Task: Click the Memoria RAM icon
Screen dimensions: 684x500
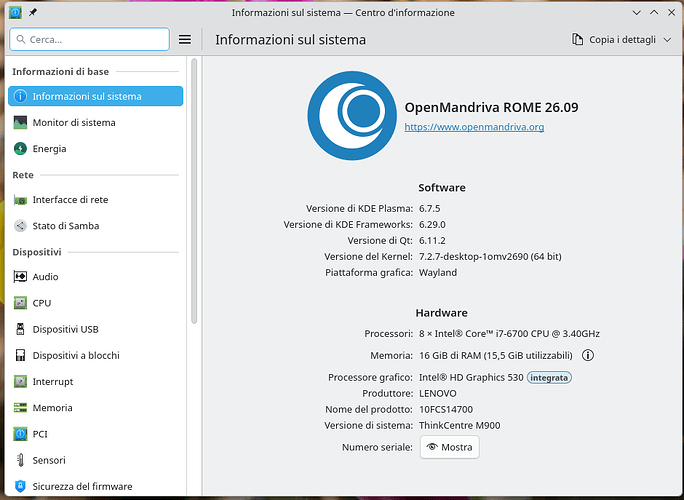Action: [20, 408]
